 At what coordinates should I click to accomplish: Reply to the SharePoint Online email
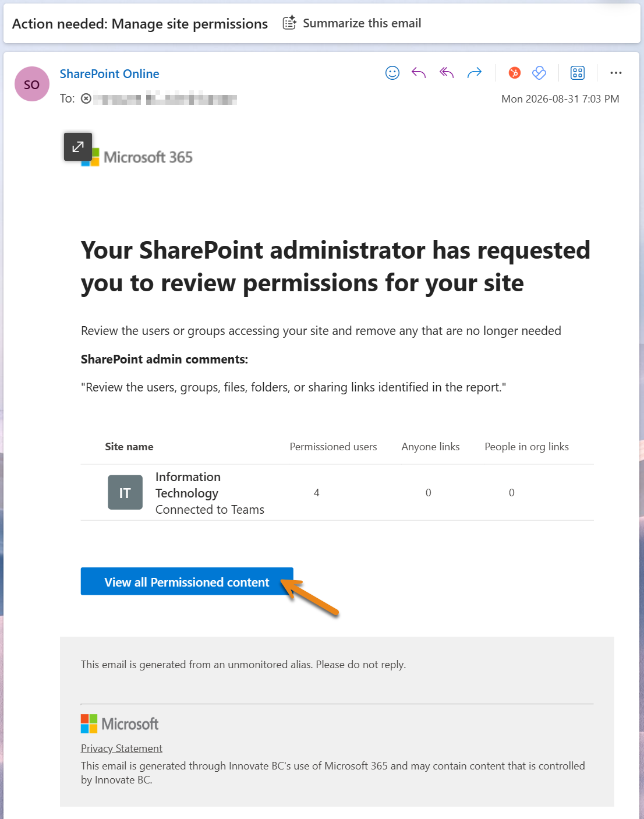(x=419, y=73)
